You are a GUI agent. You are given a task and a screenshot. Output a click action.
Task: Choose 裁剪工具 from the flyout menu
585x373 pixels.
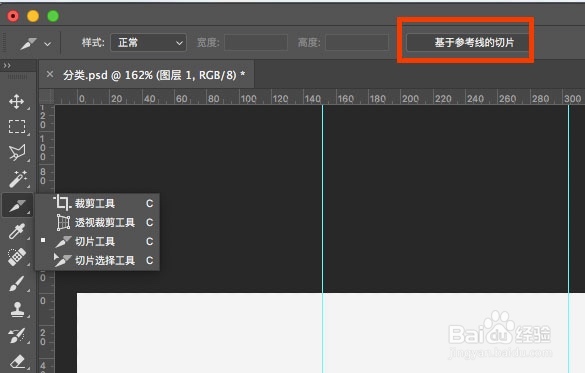coord(97,203)
